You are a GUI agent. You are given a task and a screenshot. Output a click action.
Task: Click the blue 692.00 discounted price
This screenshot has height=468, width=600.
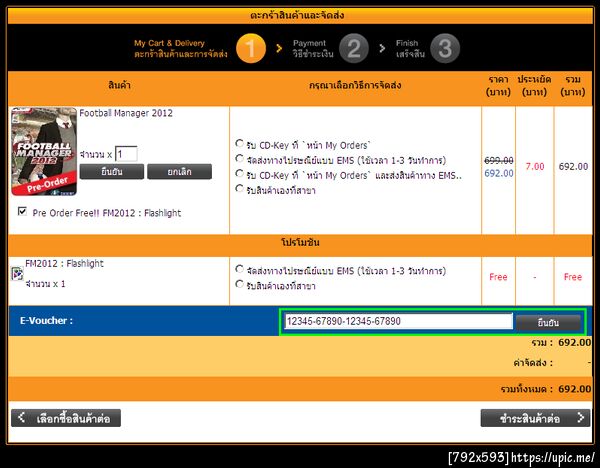pos(499,173)
